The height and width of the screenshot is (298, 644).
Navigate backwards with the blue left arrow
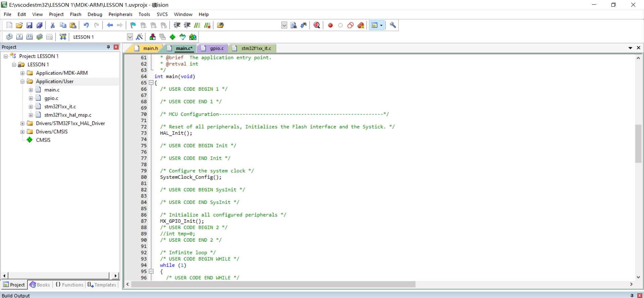tap(110, 25)
